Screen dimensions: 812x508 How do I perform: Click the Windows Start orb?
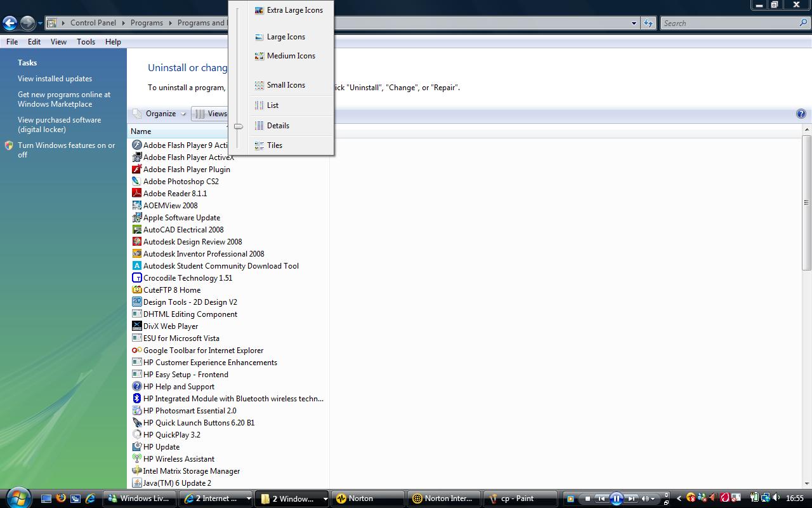[17, 497]
